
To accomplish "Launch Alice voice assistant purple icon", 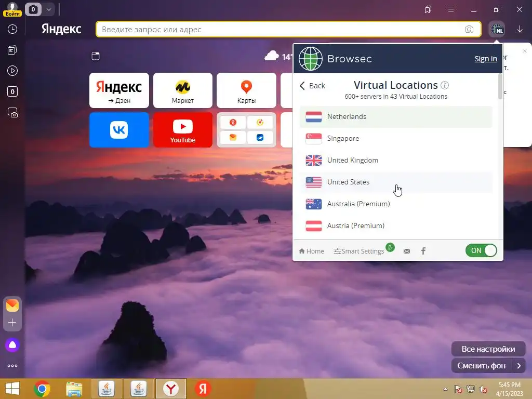I will 12,345.
